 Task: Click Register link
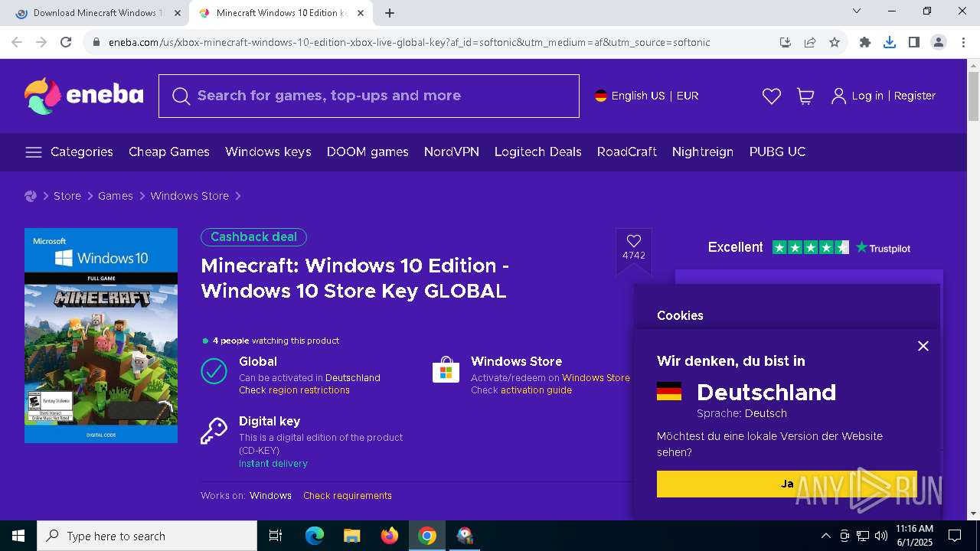(x=915, y=96)
